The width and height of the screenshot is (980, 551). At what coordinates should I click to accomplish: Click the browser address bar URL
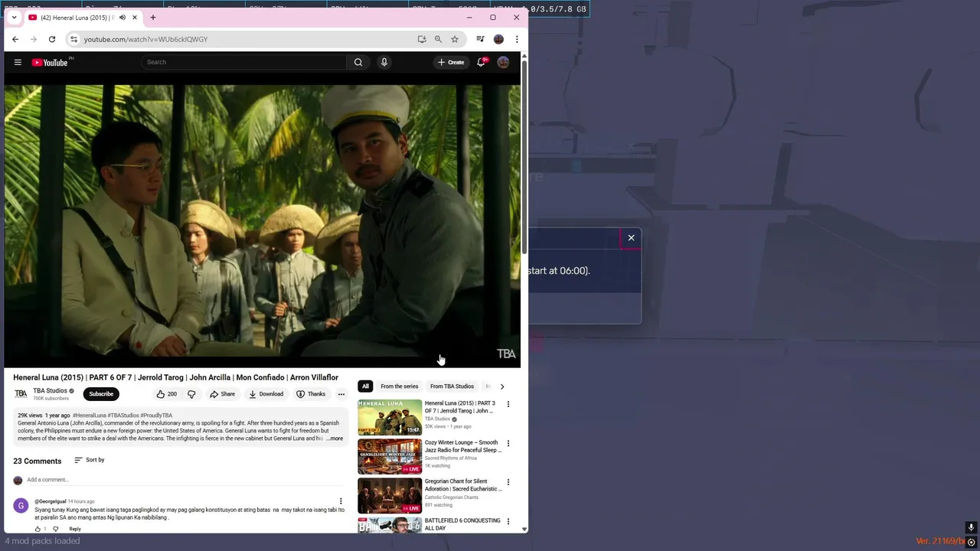145,39
